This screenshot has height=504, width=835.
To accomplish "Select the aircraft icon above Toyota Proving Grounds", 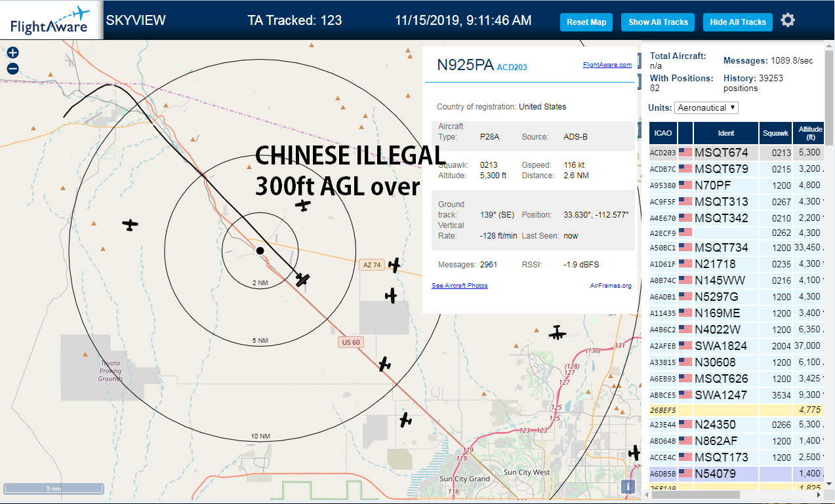I will coord(131,225).
